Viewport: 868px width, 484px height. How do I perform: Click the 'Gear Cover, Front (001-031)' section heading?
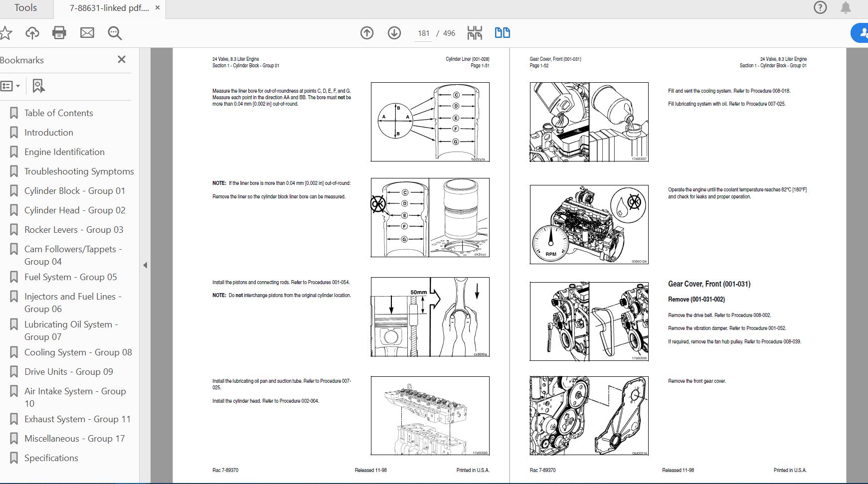[709, 284]
